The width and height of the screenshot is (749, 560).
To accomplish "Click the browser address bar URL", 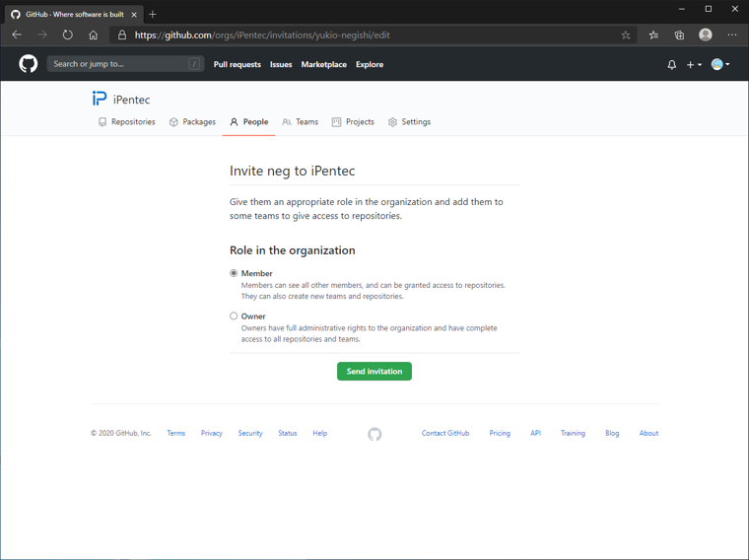I will coord(262,35).
